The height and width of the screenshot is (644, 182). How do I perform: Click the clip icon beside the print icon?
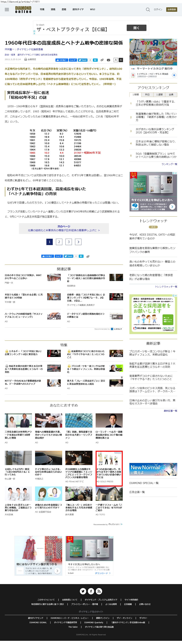click(x=102, y=60)
